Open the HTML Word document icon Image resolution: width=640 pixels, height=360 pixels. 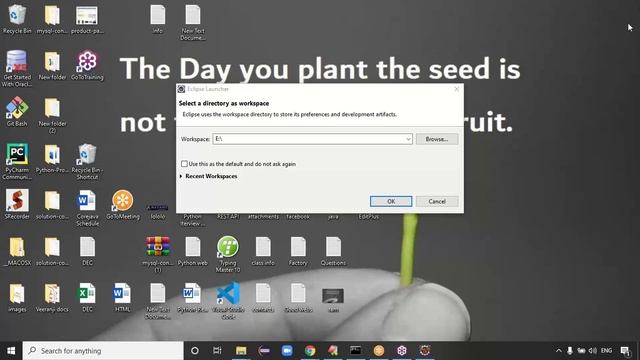click(x=122, y=298)
